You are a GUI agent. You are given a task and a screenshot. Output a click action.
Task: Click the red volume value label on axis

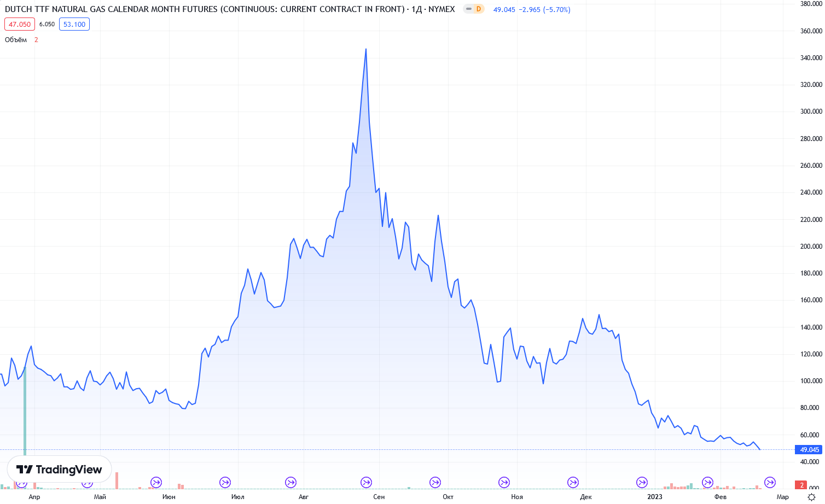802,485
